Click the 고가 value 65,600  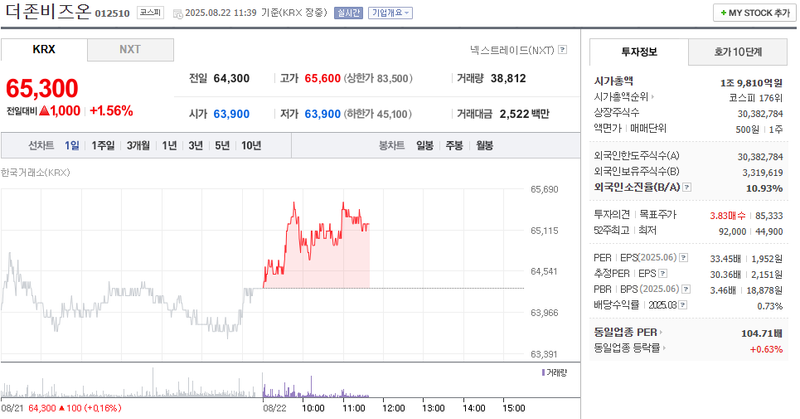click(x=322, y=79)
